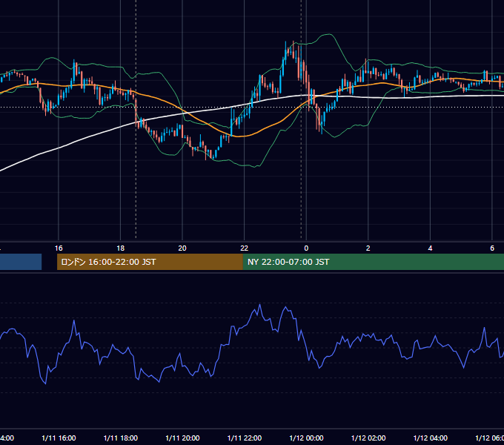The height and width of the screenshot is (445, 504).
Task: Click the upper axis hour label 22
Action: (245, 248)
